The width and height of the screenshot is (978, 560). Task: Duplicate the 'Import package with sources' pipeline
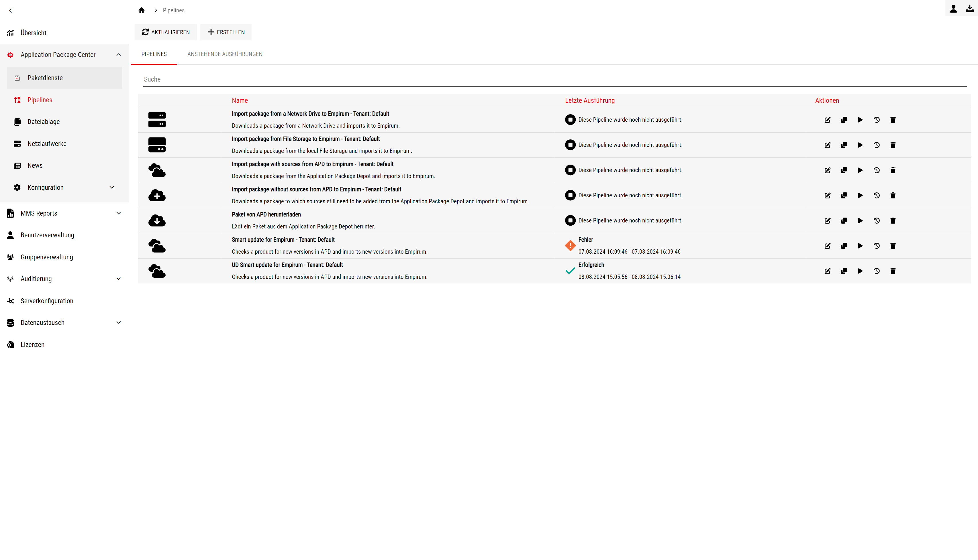click(x=844, y=170)
